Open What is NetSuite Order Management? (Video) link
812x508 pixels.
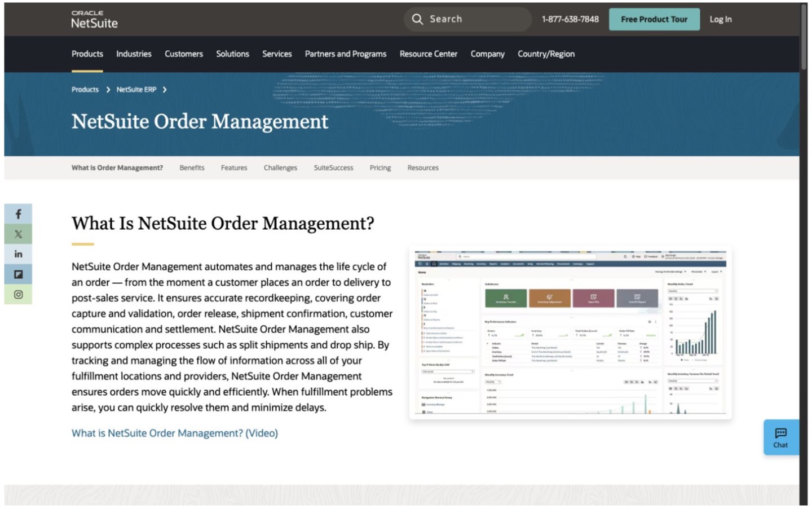tap(175, 433)
